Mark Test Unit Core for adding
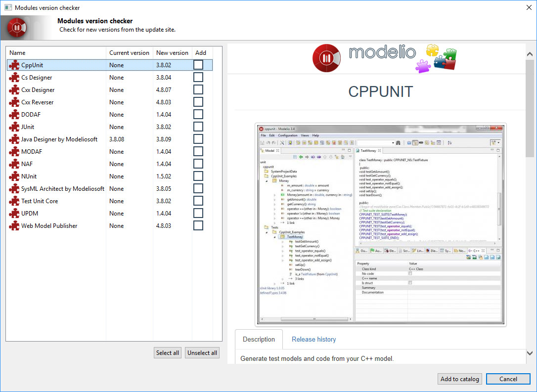This screenshot has width=537, height=392. pyautogui.click(x=198, y=201)
